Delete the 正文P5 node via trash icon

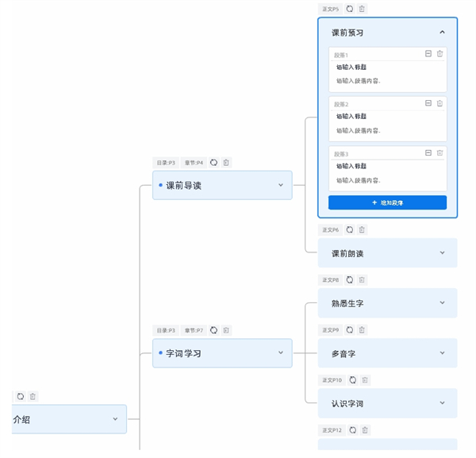[362, 9]
